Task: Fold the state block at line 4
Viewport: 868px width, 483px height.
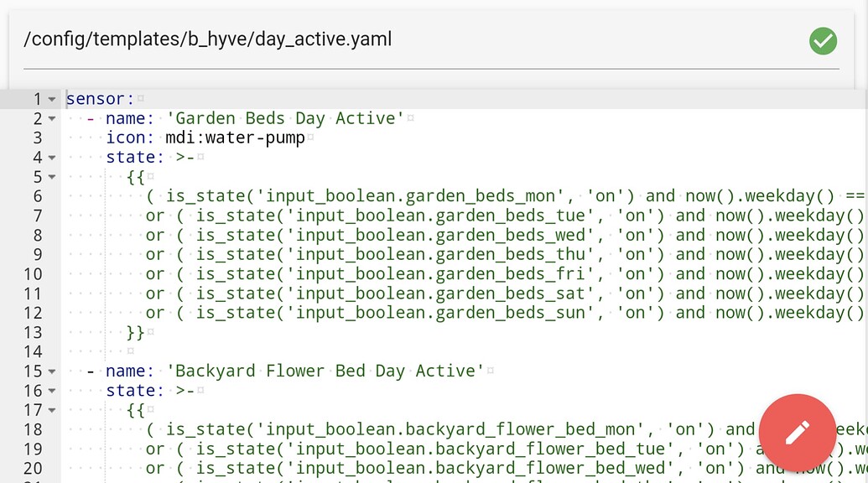Action: point(53,157)
